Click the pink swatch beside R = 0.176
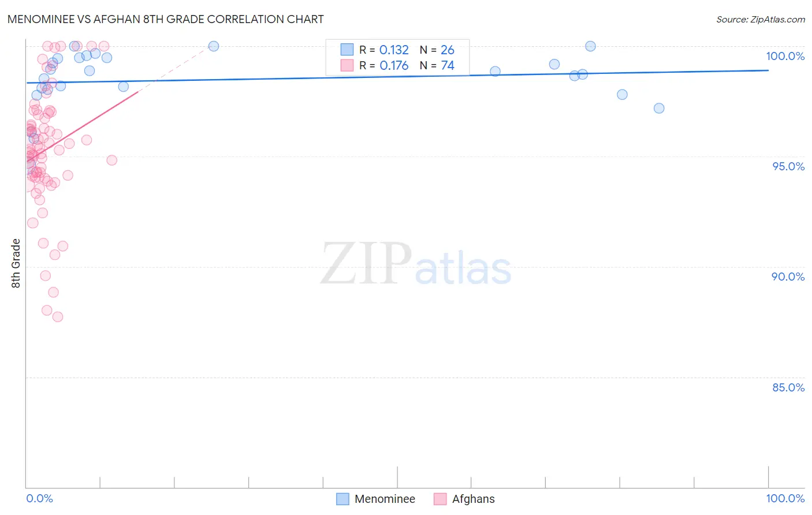 [347, 65]
